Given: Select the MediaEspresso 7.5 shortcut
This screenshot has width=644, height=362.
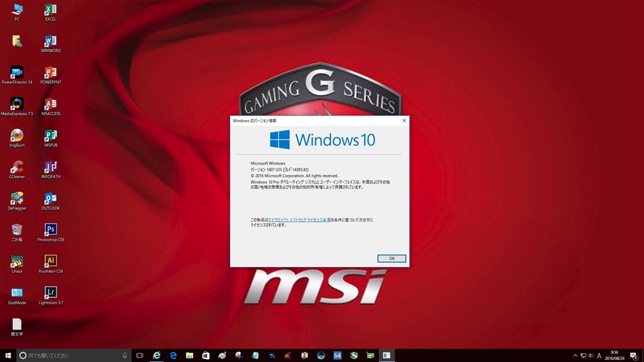Looking at the screenshot, I should coord(17,107).
